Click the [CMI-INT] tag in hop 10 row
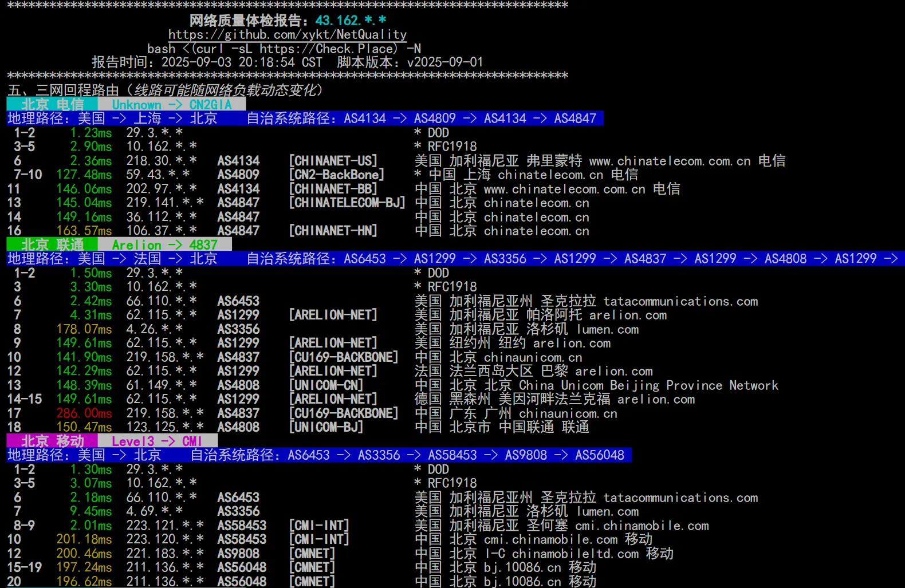Image resolution: width=905 pixels, height=588 pixels. [x=319, y=539]
